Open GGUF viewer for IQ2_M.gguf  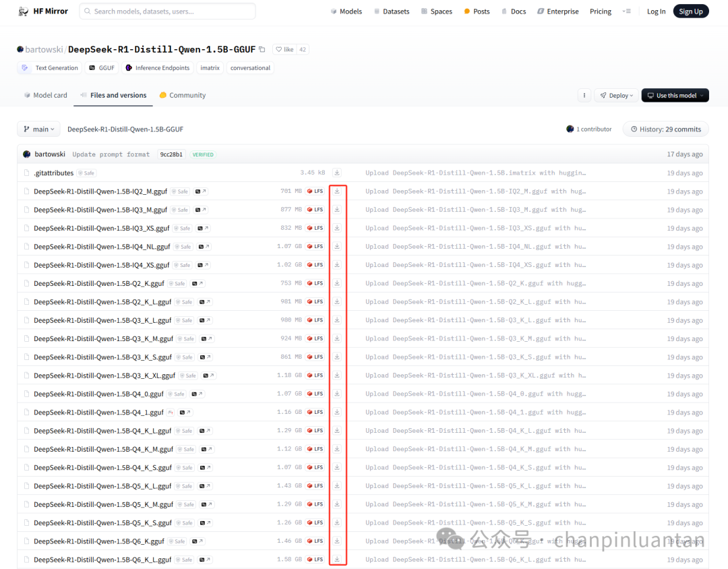(201, 191)
